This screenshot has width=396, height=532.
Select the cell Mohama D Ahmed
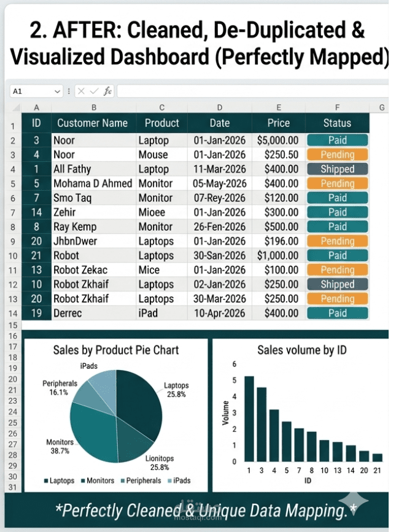click(94, 183)
